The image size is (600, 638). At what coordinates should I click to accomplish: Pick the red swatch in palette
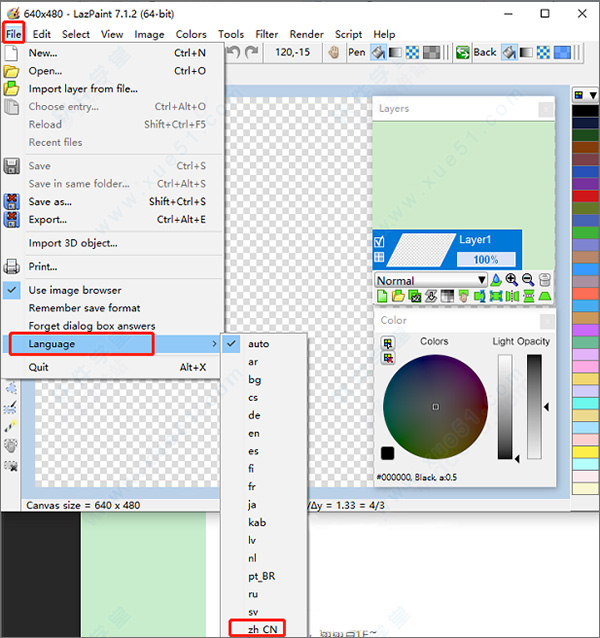click(585, 196)
